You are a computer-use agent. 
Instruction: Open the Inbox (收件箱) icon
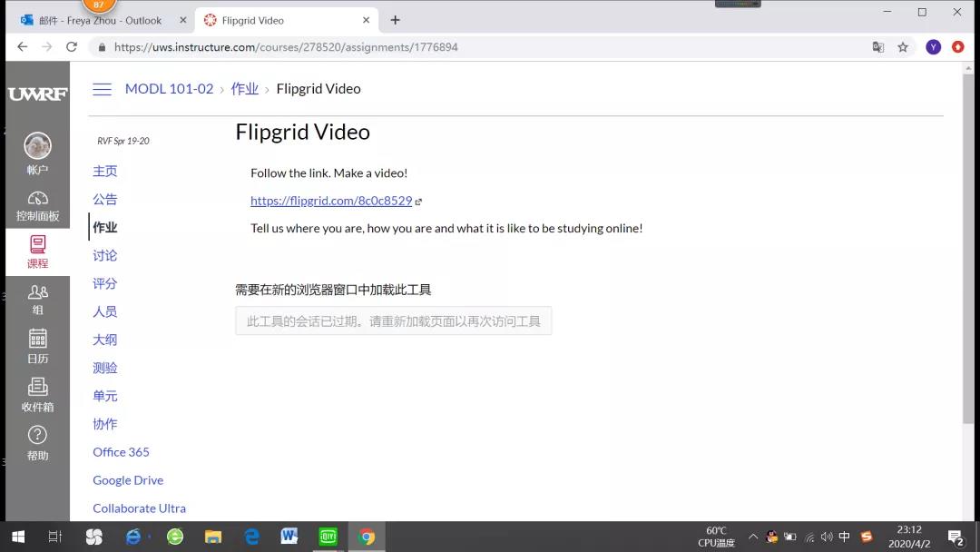(37, 387)
